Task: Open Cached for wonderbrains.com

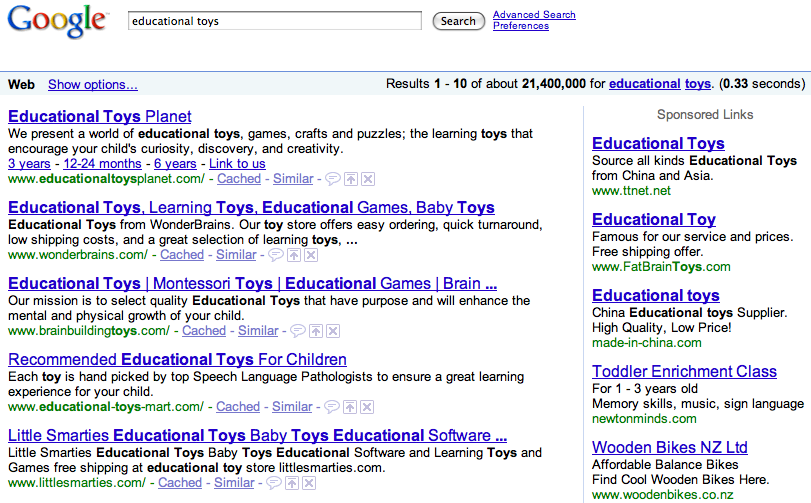Action: click(182, 255)
